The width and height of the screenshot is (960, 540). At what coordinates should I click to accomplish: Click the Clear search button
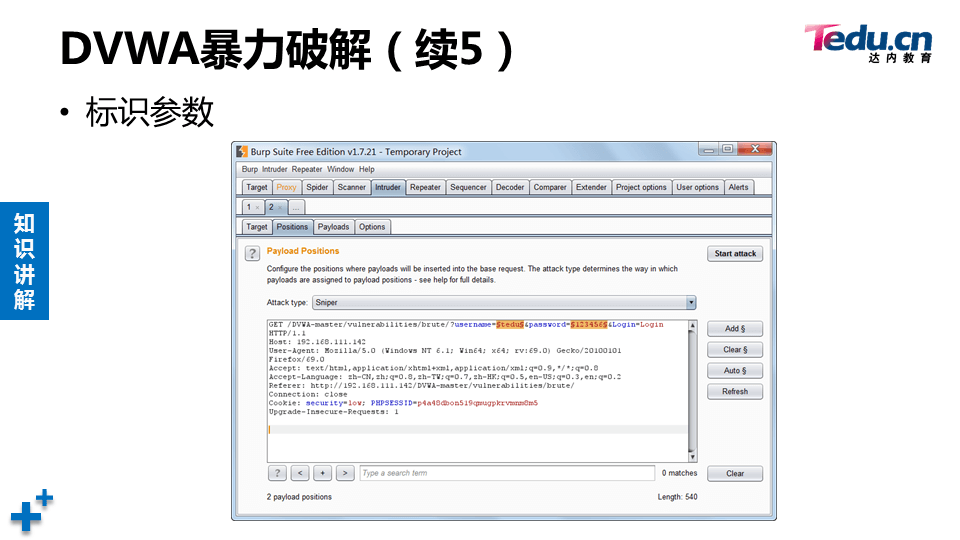[735, 473]
